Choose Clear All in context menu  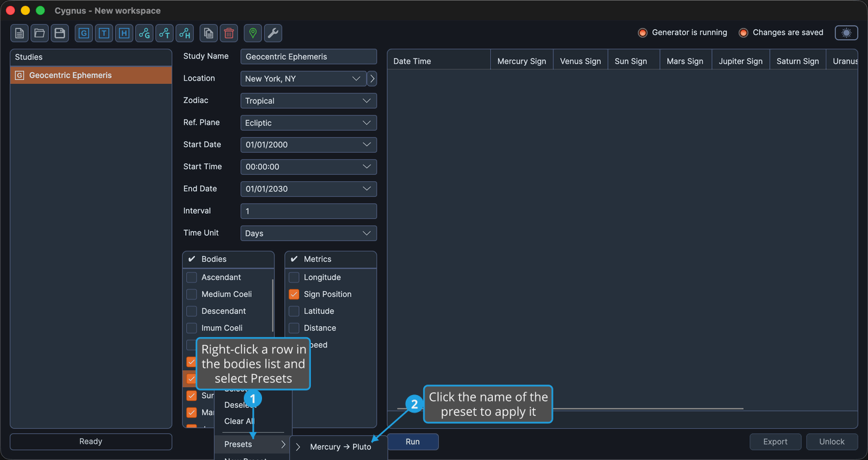point(239,421)
